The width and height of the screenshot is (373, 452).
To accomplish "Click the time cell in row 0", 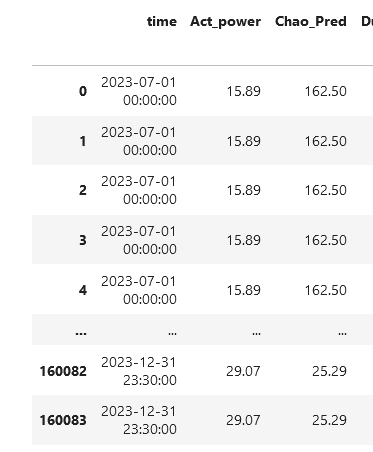I will (139, 91).
